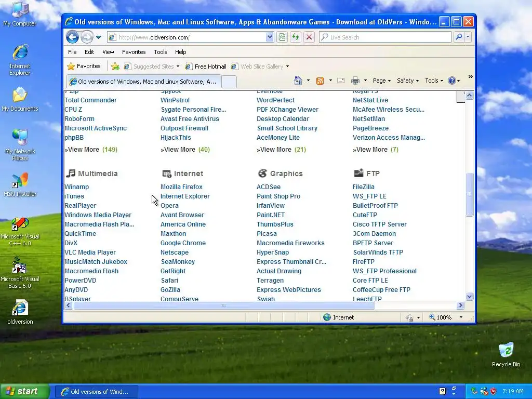Click the Internet zone globe icon
Viewport: 532px width, 399px height.
point(327,317)
